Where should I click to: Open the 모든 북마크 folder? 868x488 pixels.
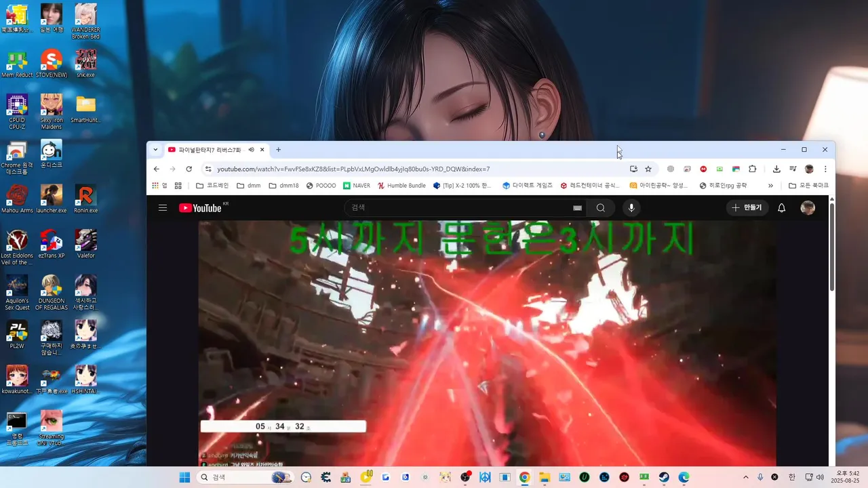click(808, 185)
